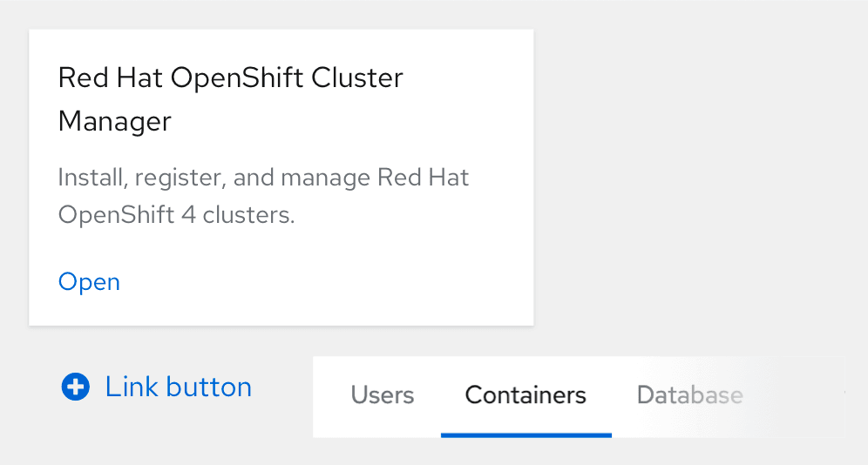Click the "Red Hat OpenShift Cluster" heading line
Screen dimensions: 868x465
click(x=230, y=77)
